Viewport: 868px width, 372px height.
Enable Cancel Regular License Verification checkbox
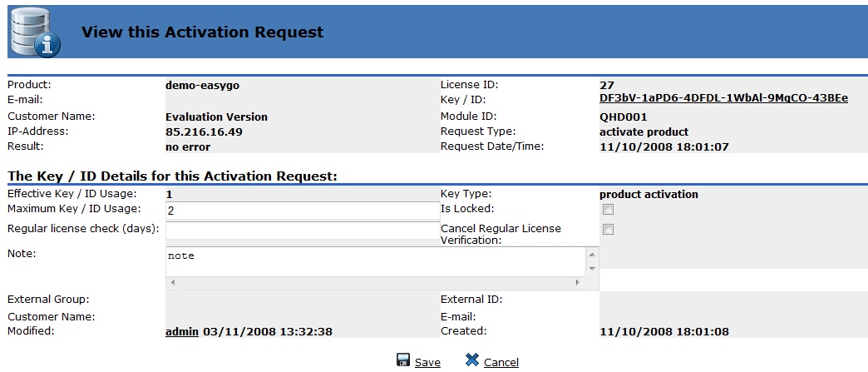[608, 229]
